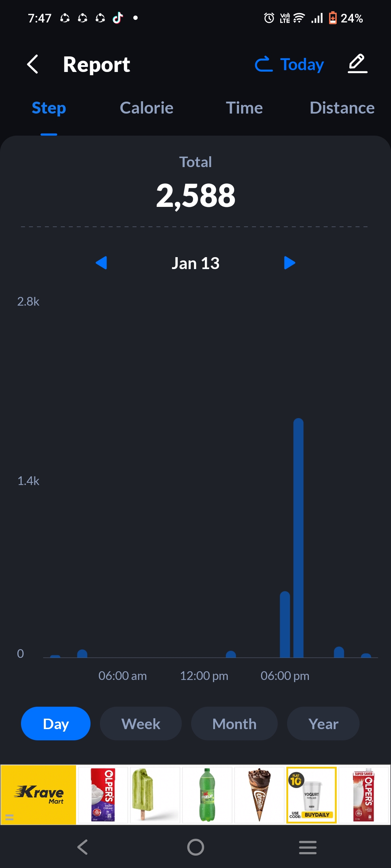Image resolution: width=391 pixels, height=868 pixels.
Task: Switch to the Time tab
Action: (244, 108)
